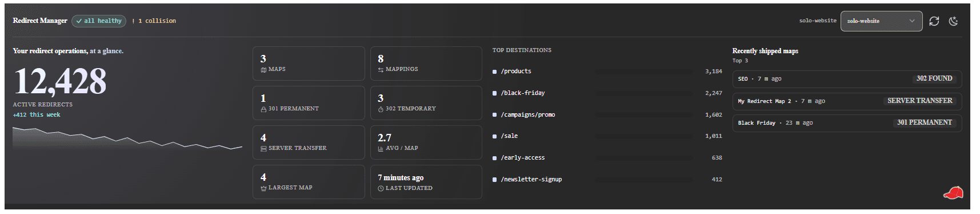
Task: Click the chart icon beside Avg / Map
Action: tap(381, 148)
